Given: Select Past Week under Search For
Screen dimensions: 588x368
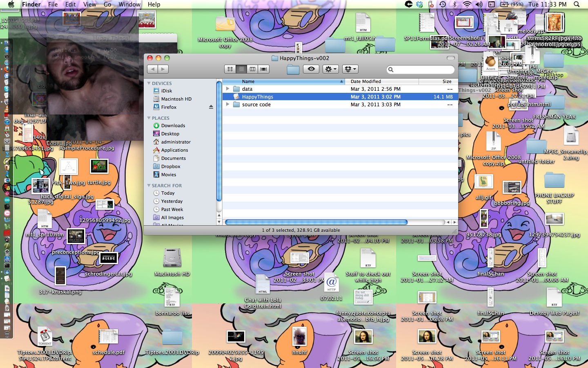Looking at the screenshot, I should tap(172, 209).
